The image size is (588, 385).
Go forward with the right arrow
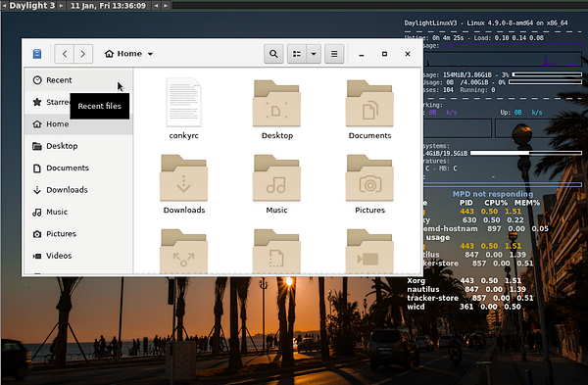[83, 54]
